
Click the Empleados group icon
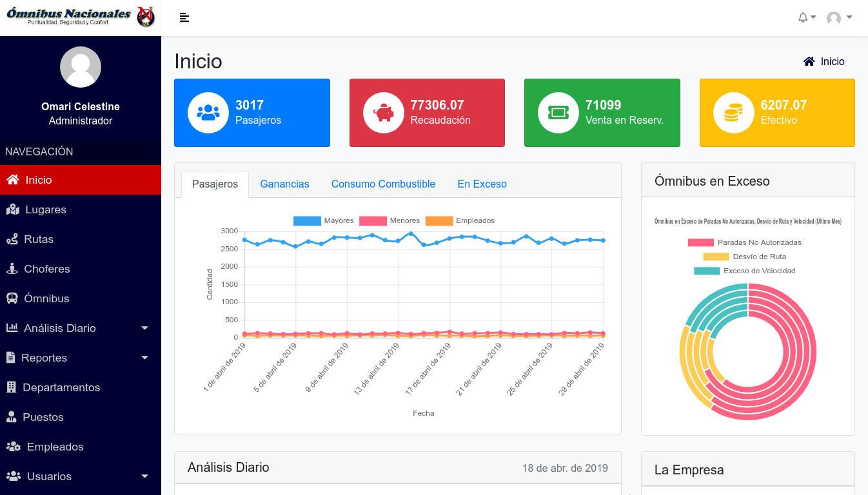coord(13,447)
